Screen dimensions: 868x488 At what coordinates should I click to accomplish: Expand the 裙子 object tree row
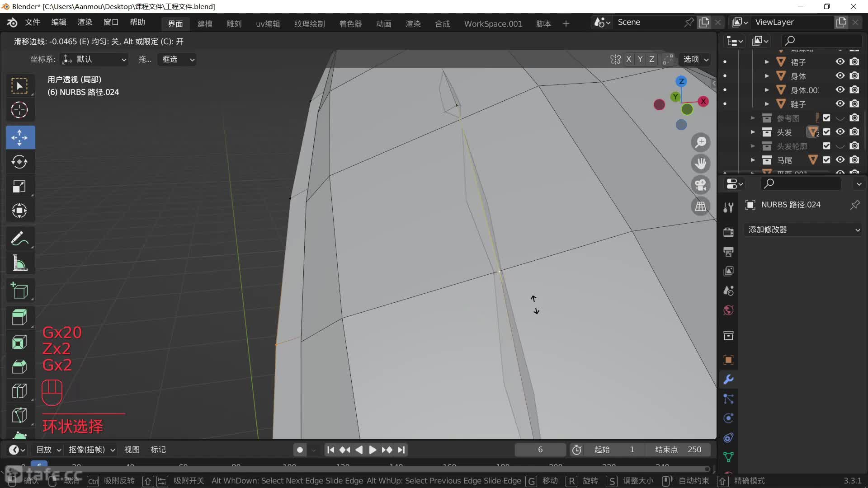pyautogui.click(x=767, y=62)
